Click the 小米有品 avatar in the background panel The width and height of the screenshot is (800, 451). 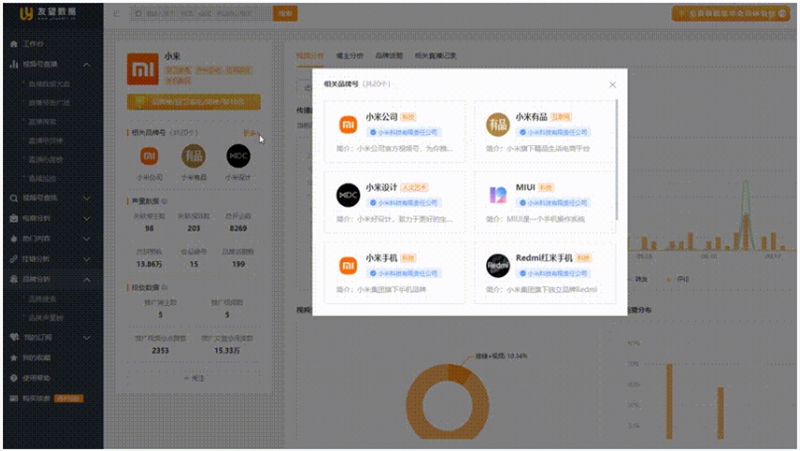[193, 156]
